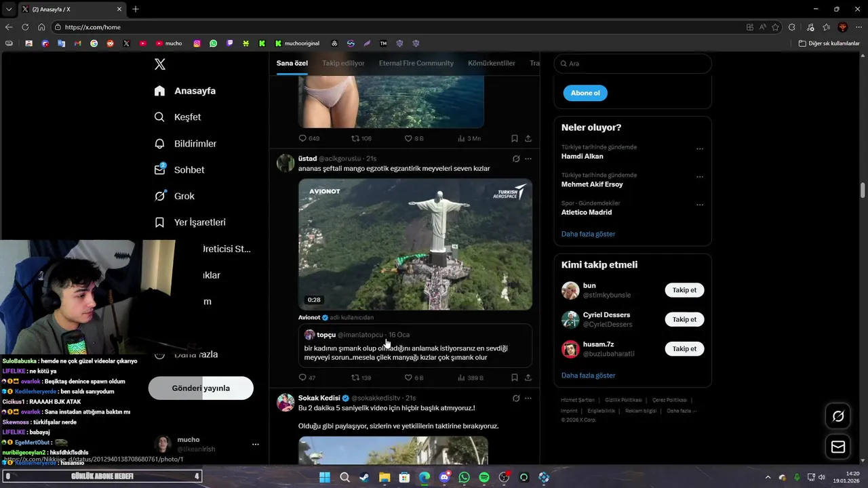Like the üstad post (6 B likes)
The height and width of the screenshot is (488, 868).
tap(414, 378)
